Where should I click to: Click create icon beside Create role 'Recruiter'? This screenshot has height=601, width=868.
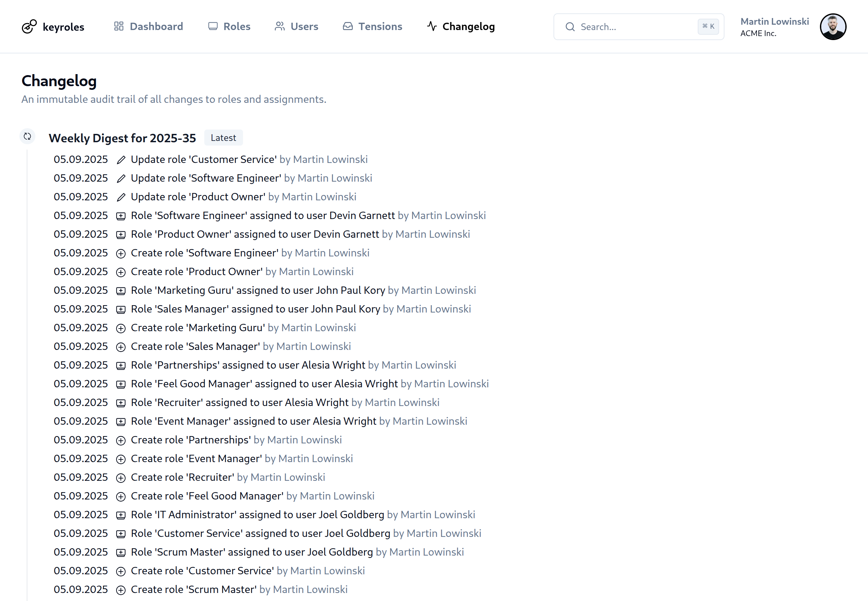[121, 477]
